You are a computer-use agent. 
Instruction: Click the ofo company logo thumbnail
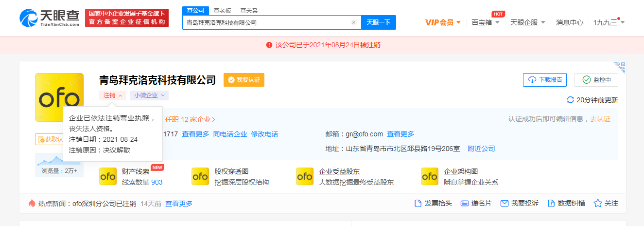coord(59,97)
